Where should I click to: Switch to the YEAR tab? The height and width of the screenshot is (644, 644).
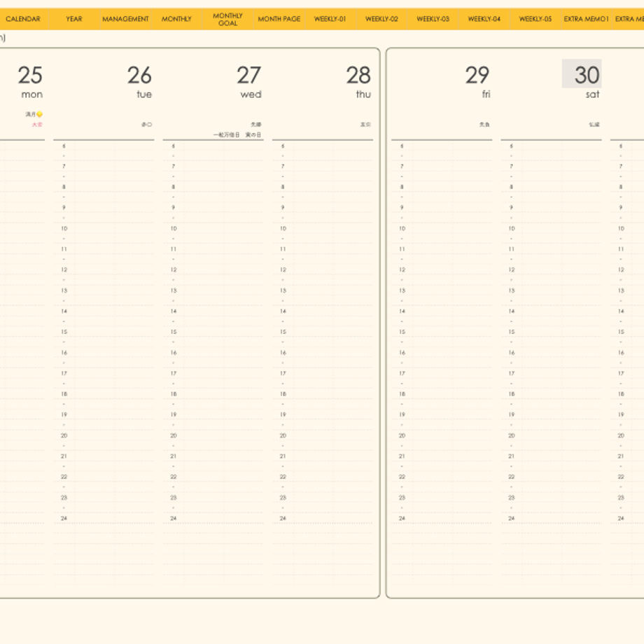(x=74, y=19)
